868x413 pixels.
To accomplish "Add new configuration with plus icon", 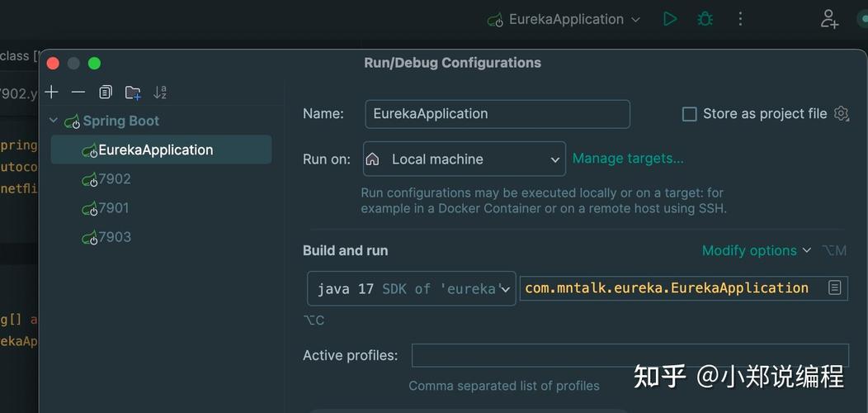I will point(51,92).
